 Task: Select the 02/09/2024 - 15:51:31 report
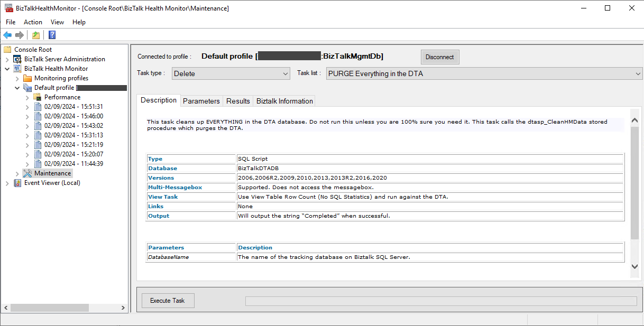pos(73,107)
